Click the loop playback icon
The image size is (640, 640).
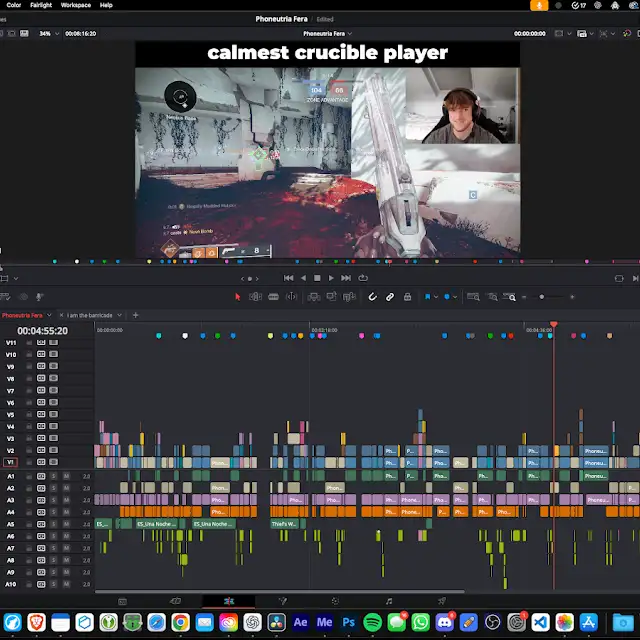(x=363, y=278)
